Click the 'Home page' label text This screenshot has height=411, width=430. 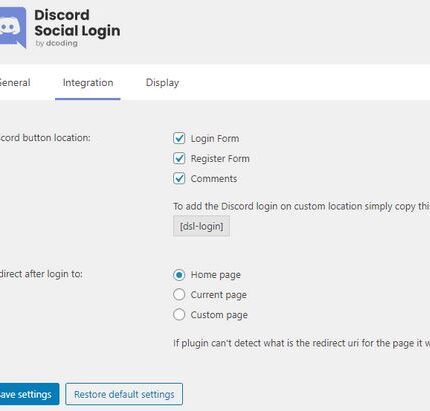(216, 275)
